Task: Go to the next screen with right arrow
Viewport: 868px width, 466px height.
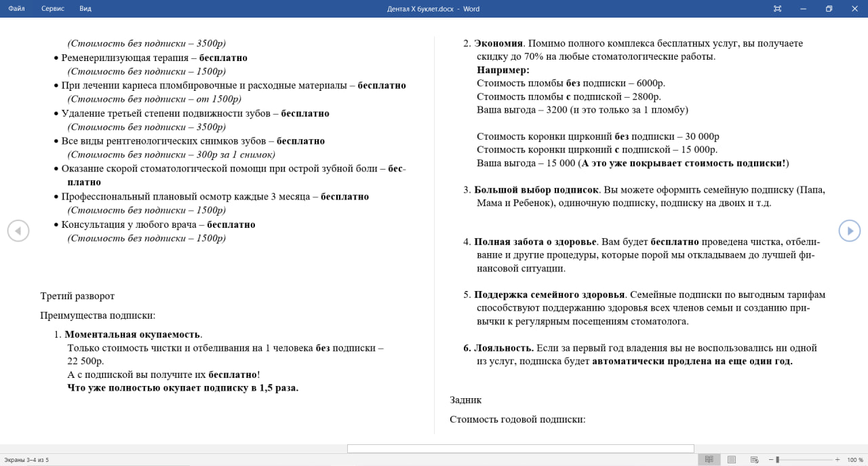Action: 850,231
